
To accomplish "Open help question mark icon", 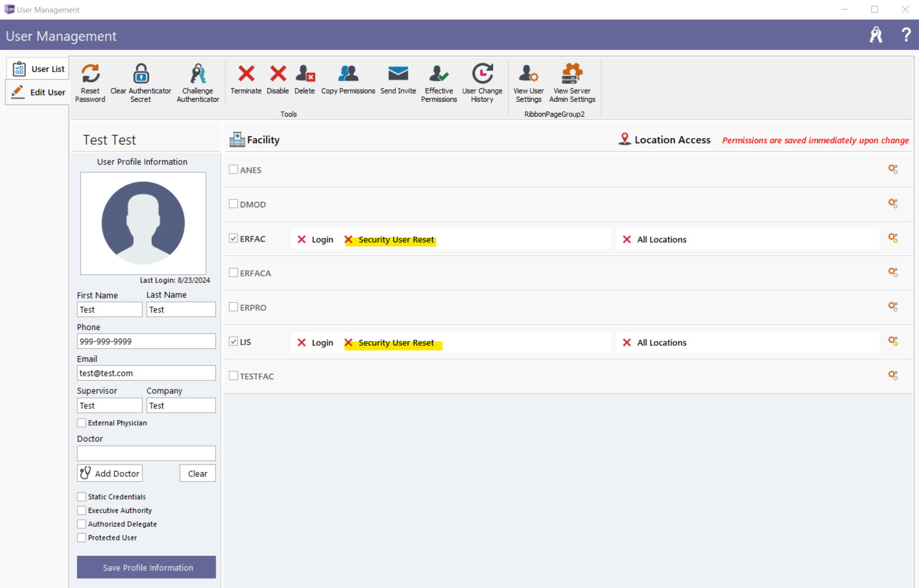I will click(x=906, y=35).
